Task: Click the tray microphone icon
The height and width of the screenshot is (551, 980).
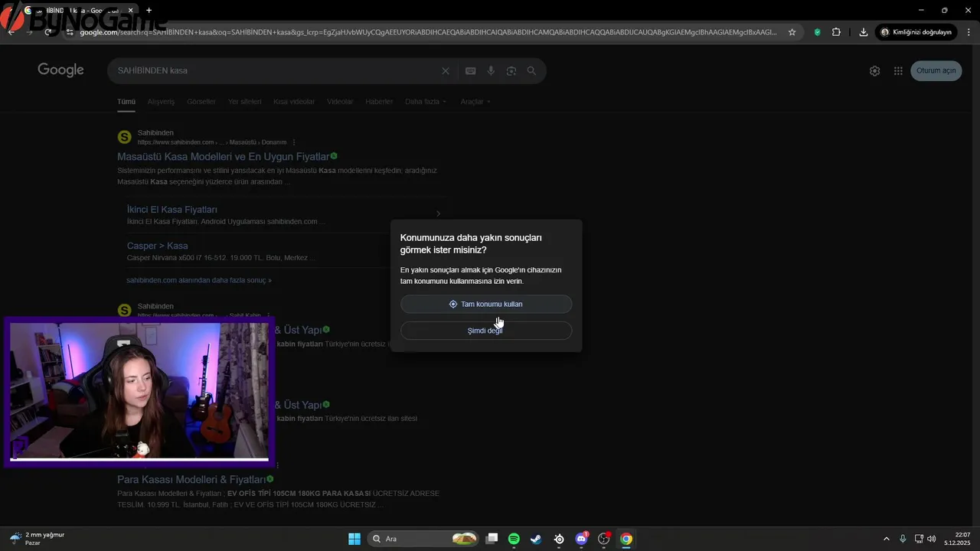Action: [903, 539]
